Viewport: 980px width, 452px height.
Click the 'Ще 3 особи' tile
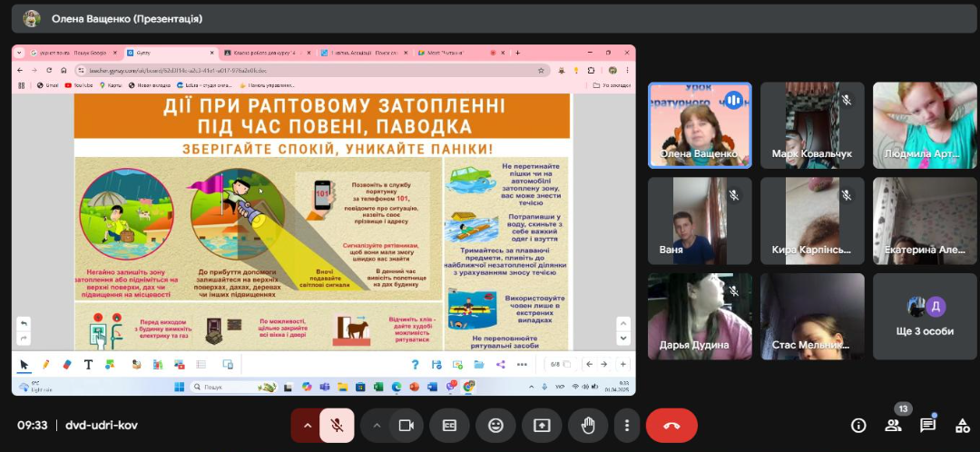coord(925,317)
